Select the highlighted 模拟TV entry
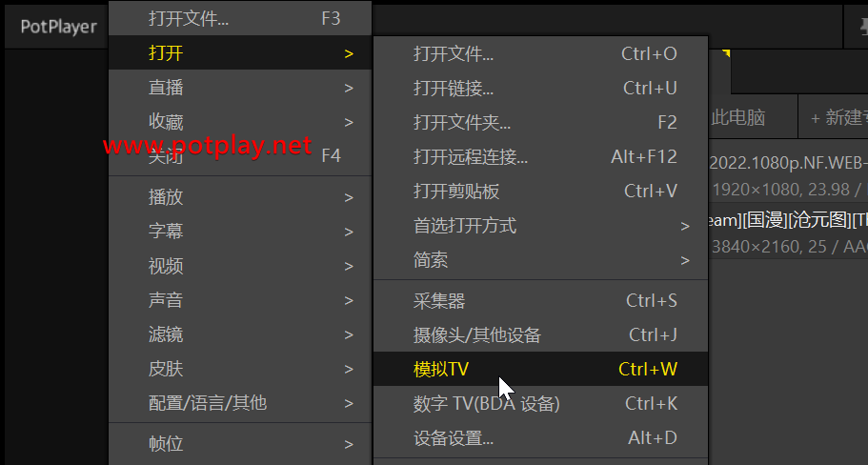 coord(541,369)
